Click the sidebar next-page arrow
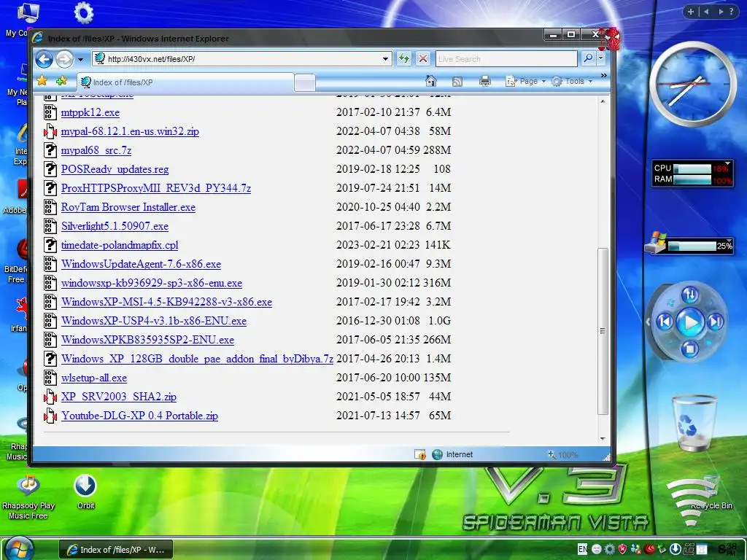Viewport: 747px width, 560px height. [x=721, y=12]
